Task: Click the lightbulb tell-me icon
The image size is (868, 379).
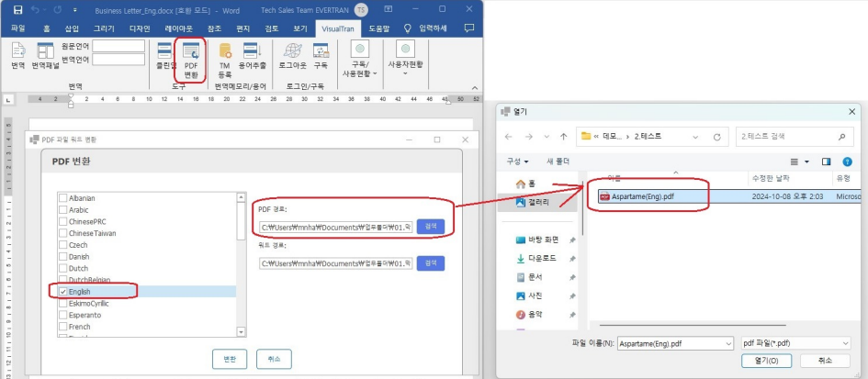Action: (x=408, y=28)
